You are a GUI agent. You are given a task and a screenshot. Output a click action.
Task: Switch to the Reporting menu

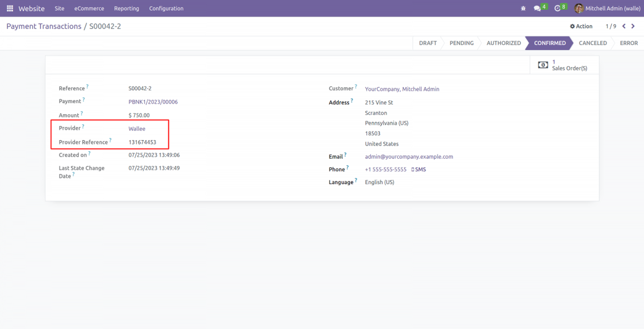(x=127, y=8)
